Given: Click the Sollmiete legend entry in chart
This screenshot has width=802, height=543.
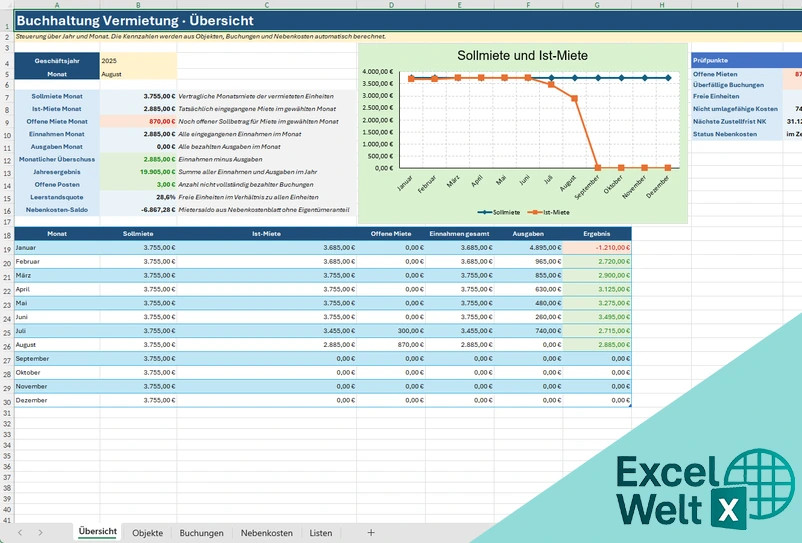Looking at the screenshot, I should click(499, 212).
